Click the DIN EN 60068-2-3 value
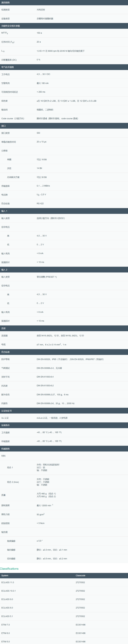Image resolution: width=128 pixels, height=644 pixels. click(49, 368)
